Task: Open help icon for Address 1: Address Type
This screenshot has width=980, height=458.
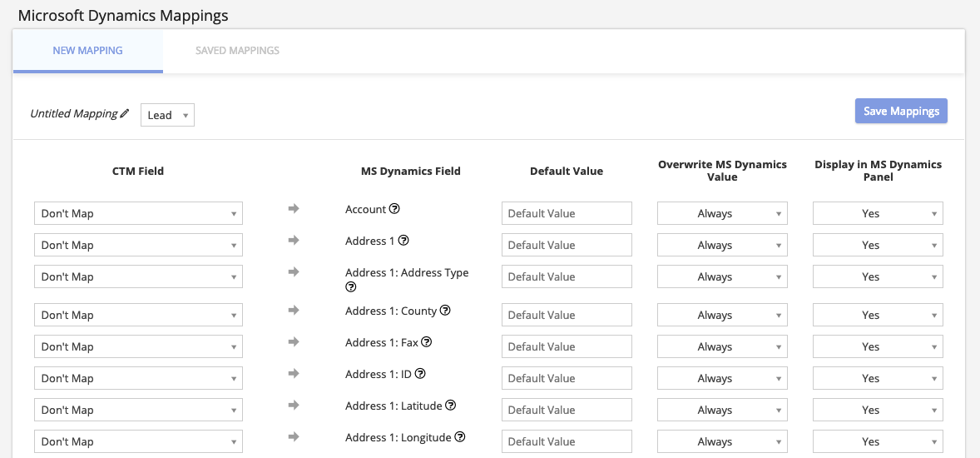Action: tap(351, 286)
